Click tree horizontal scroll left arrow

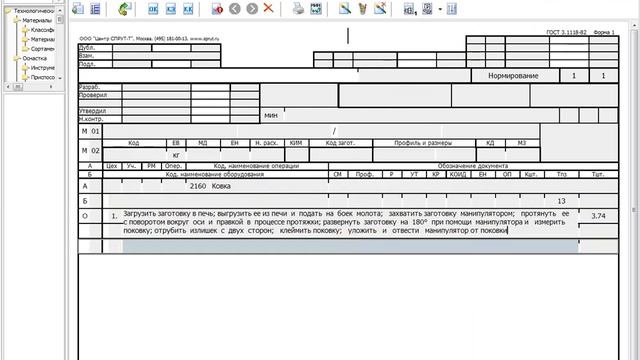pyautogui.click(x=8, y=87)
